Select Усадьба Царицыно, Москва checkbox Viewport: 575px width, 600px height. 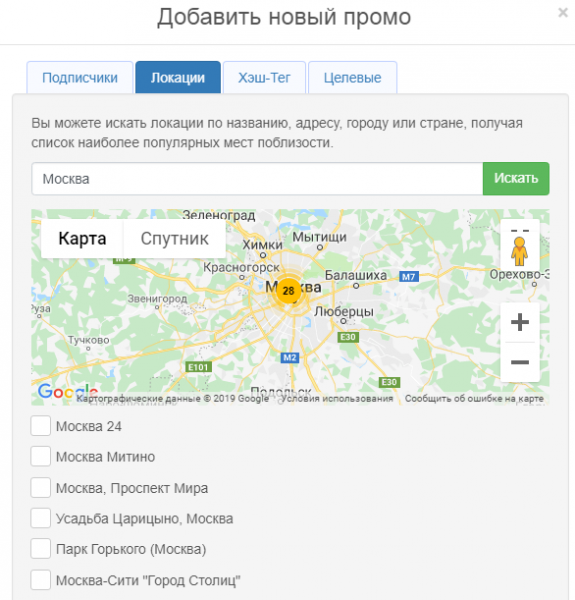tap(41, 518)
